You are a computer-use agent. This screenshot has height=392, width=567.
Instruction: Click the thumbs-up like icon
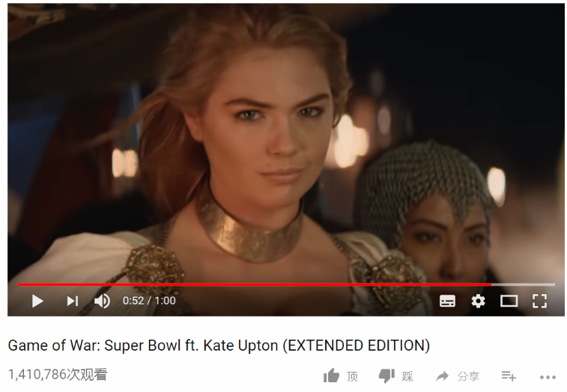pyautogui.click(x=331, y=376)
